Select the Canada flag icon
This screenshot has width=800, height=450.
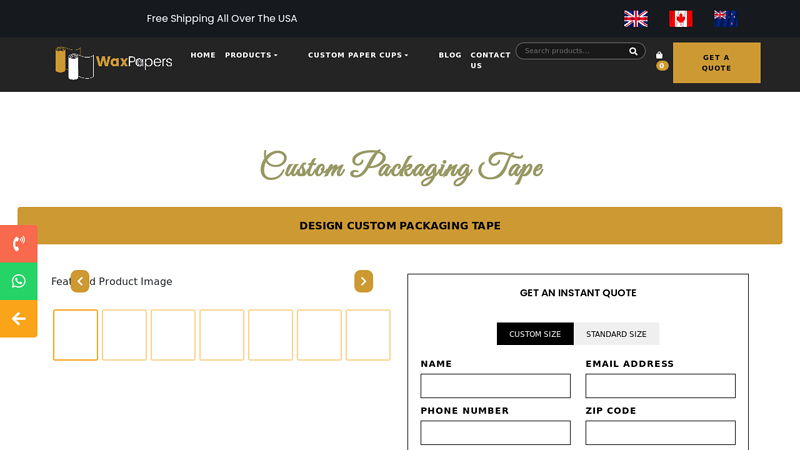(x=681, y=19)
